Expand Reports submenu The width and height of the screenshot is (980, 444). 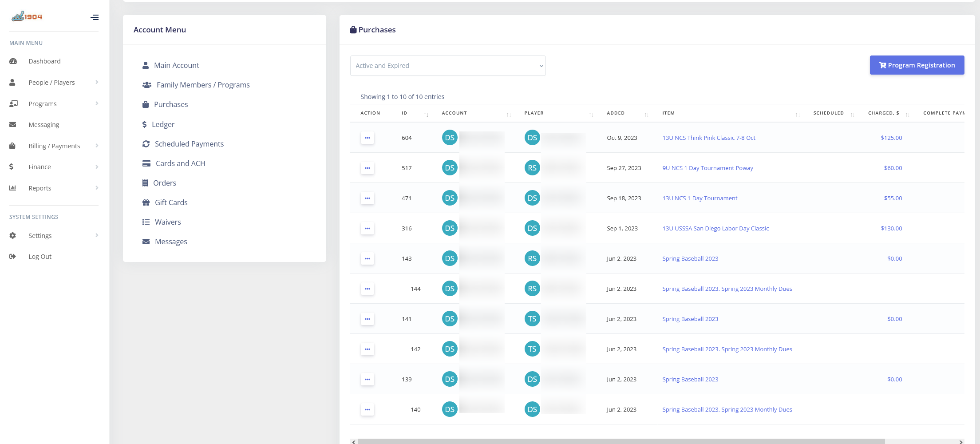[54, 188]
